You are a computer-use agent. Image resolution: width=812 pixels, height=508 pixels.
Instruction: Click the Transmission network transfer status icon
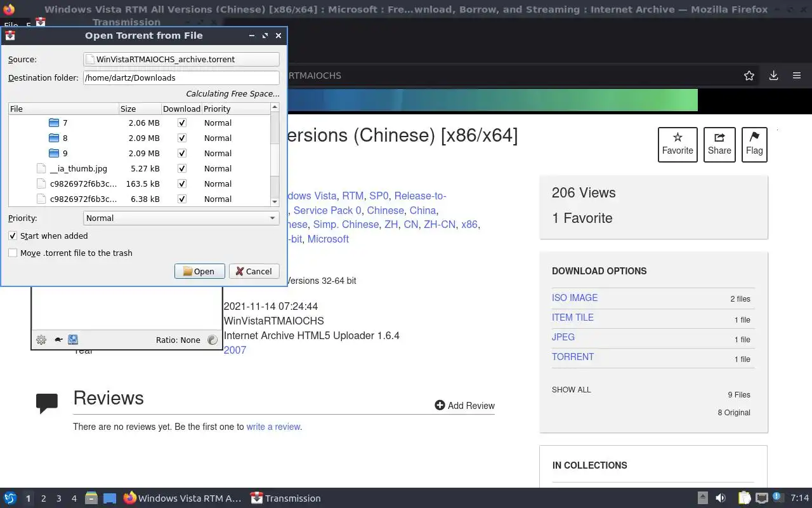73,340
